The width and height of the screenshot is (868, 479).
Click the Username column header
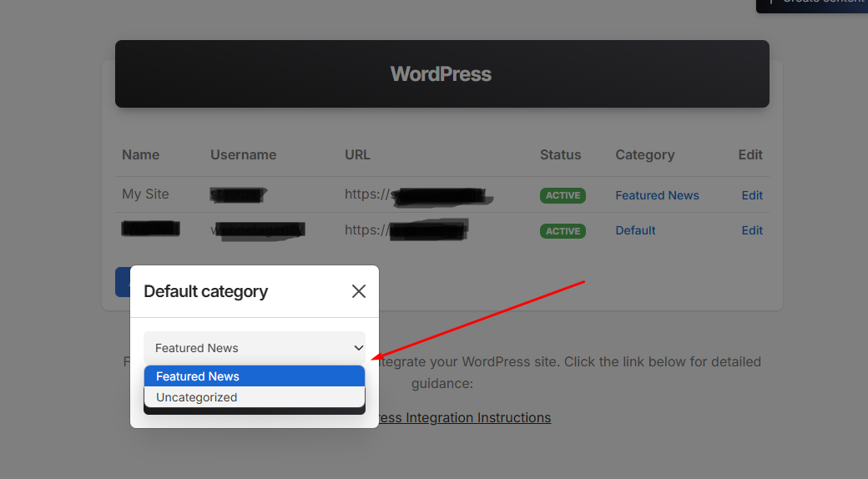click(x=243, y=154)
